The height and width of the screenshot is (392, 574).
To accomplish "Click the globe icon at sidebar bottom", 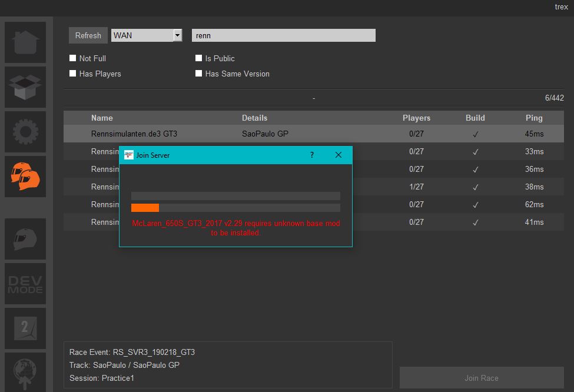I will 25,372.
